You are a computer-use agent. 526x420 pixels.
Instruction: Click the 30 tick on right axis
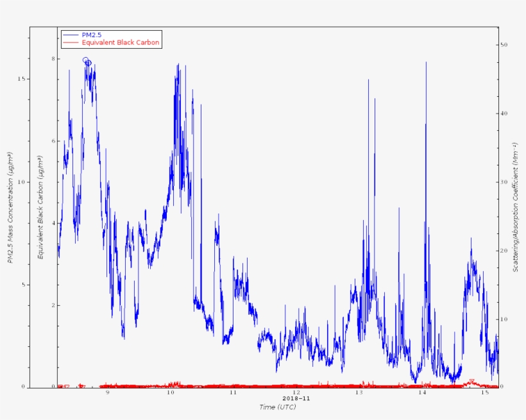tap(504, 182)
